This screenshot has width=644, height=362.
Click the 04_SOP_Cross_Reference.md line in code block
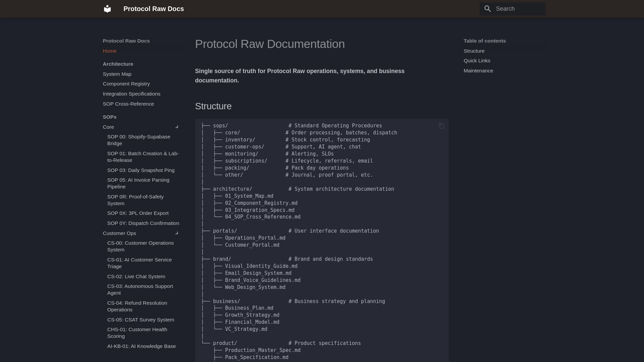[x=263, y=217]
